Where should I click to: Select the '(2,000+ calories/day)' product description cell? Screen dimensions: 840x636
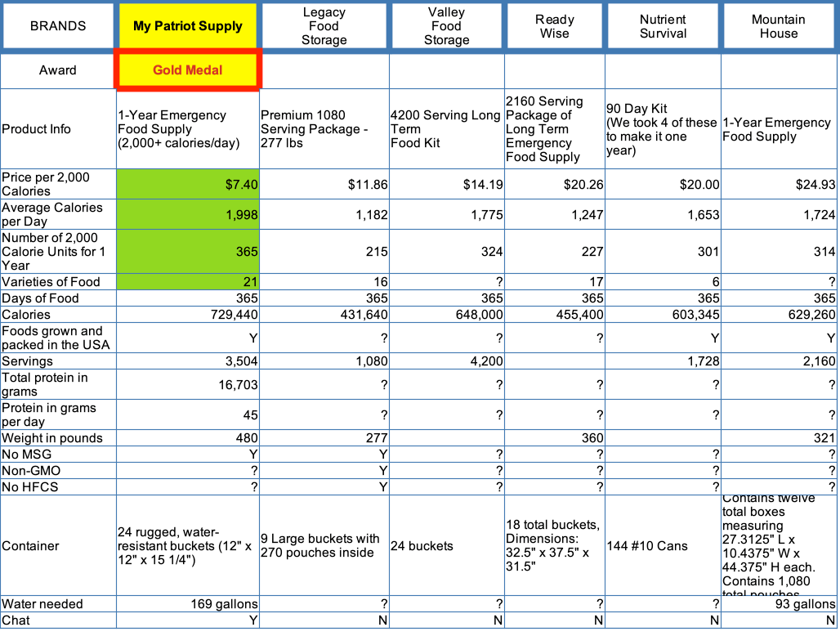point(187,129)
